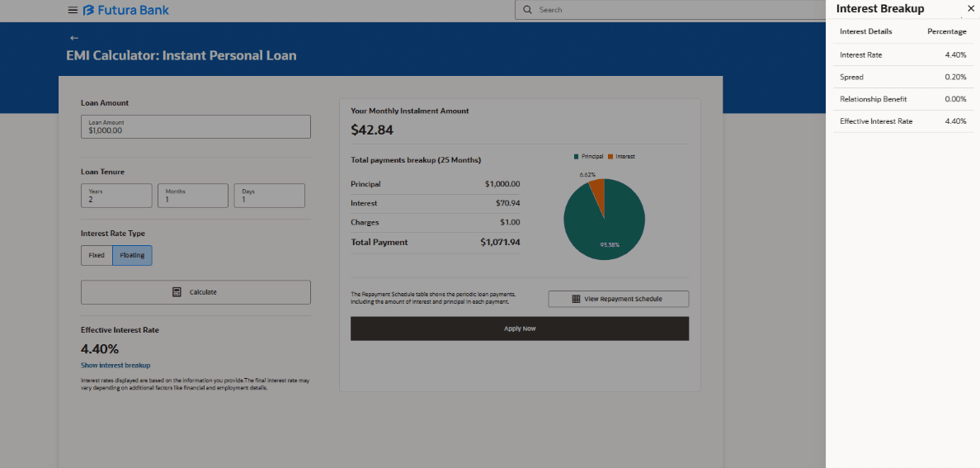Close the Interest Breakup panel

(x=971, y=9)
